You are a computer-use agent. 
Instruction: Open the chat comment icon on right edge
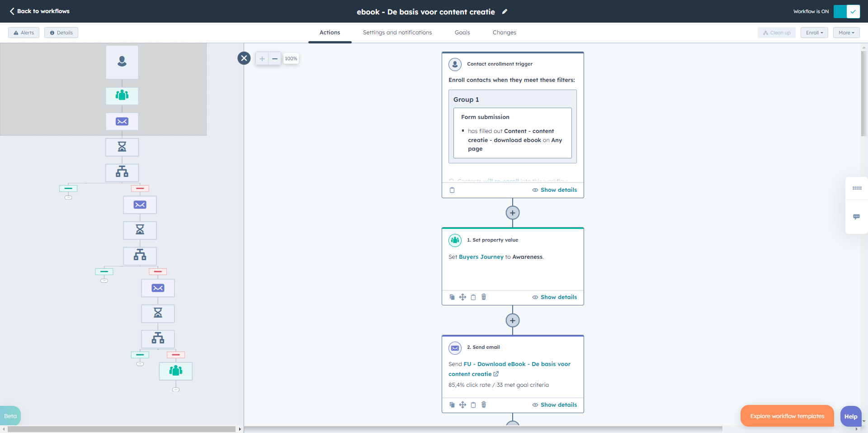click(x=856, y=217)
